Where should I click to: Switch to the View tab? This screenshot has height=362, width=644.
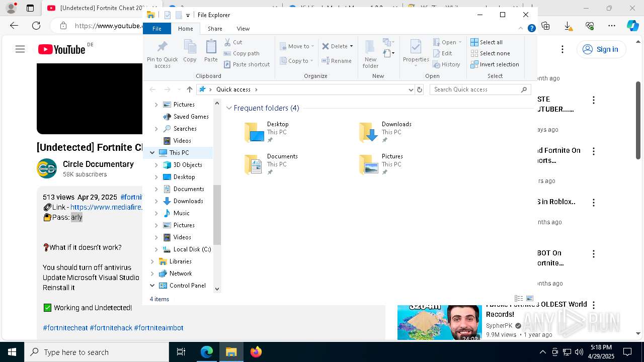click(x=243, y=29)
